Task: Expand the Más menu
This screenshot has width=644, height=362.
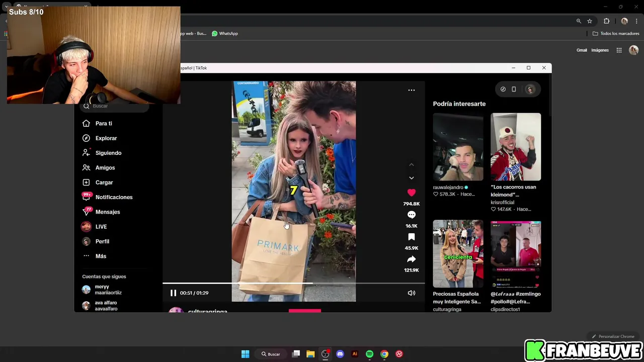Action: (x=101, y=256)
